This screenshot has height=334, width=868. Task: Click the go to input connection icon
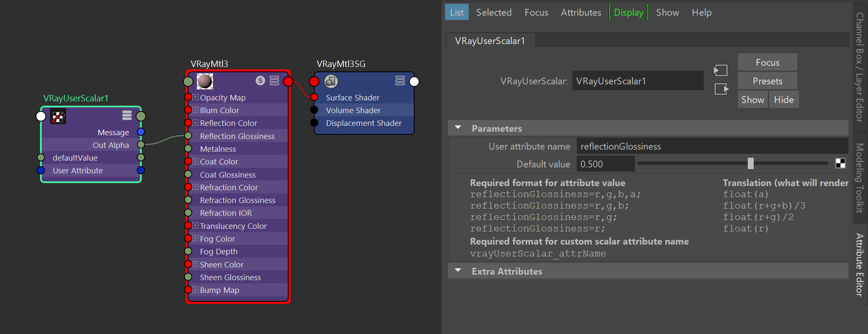[x=721, y=70]
